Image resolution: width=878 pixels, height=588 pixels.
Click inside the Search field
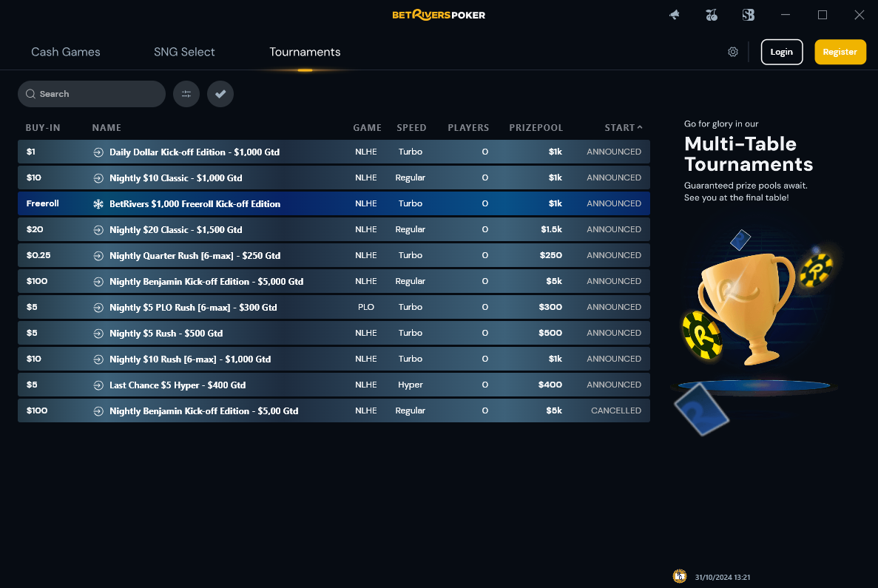(91, 94)
